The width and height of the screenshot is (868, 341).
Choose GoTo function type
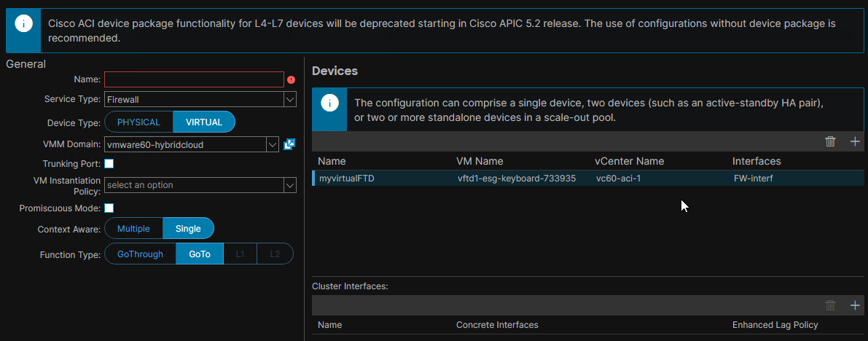200,254
